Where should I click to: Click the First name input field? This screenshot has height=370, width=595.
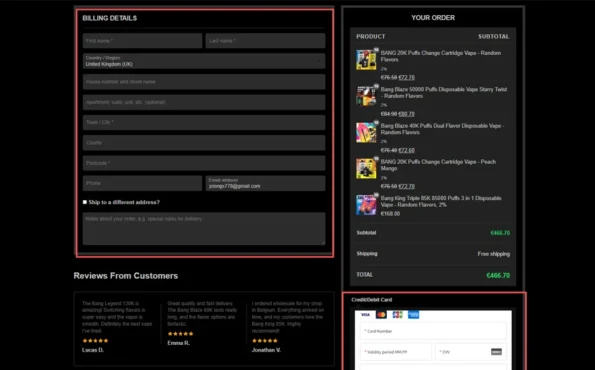[x=142, y=41]
